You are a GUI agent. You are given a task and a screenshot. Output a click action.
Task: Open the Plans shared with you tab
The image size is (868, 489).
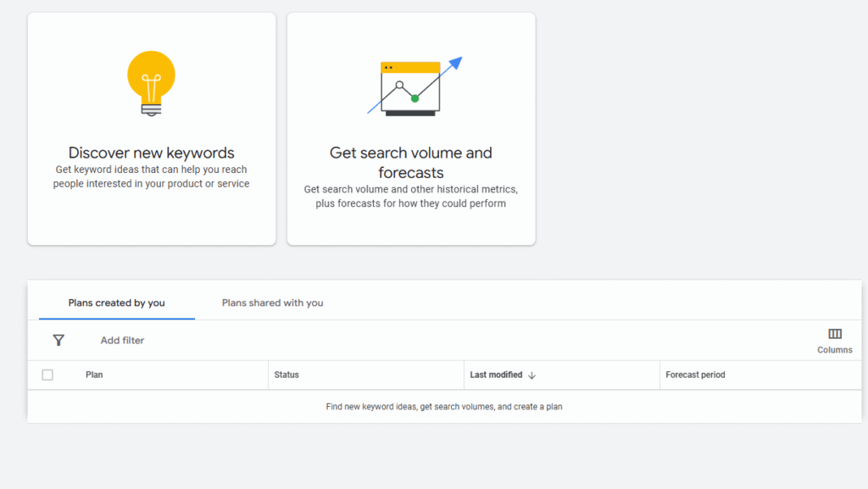click(x=272, y=303)
